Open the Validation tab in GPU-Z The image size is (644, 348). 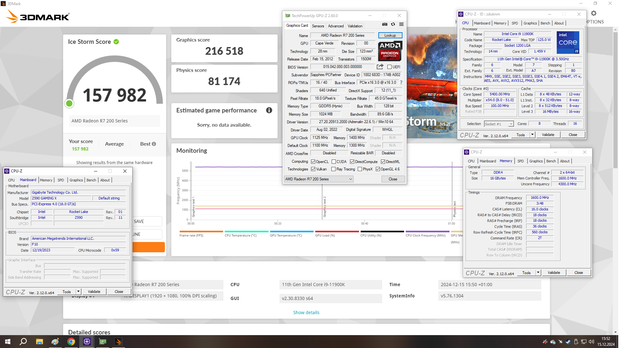tap(355, 26)
